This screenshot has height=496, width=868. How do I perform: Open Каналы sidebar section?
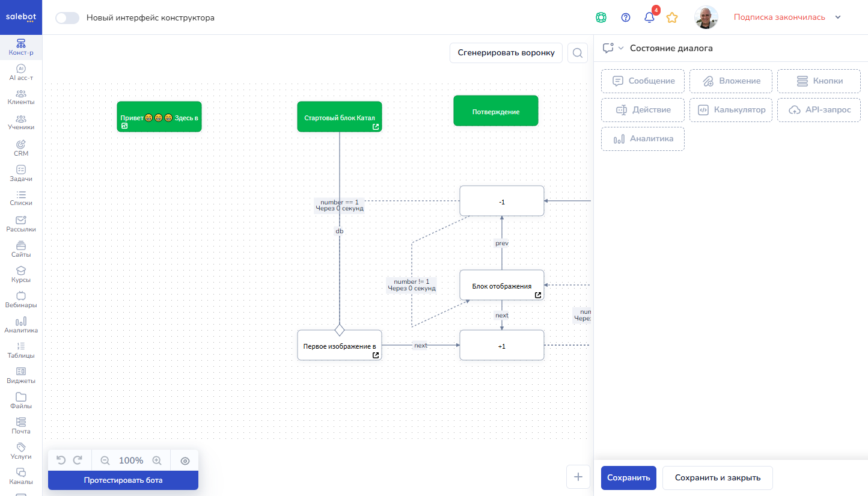pyautogui.click(x=21, y=477)
